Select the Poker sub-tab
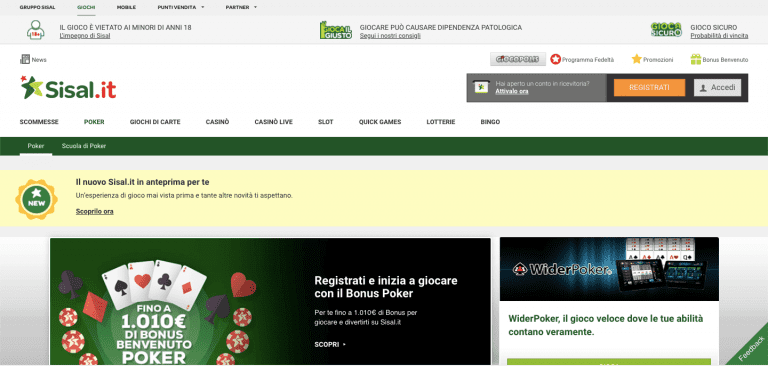 click(x=36, y=146)
